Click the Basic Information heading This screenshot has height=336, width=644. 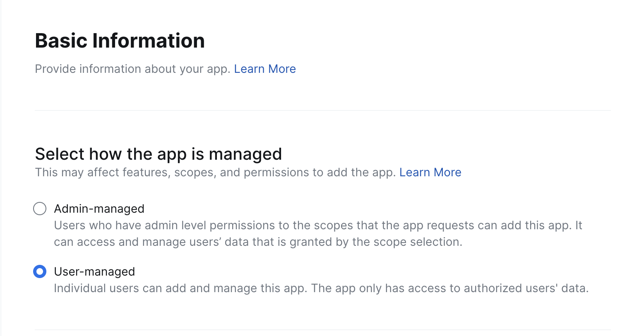click(120, 40)
